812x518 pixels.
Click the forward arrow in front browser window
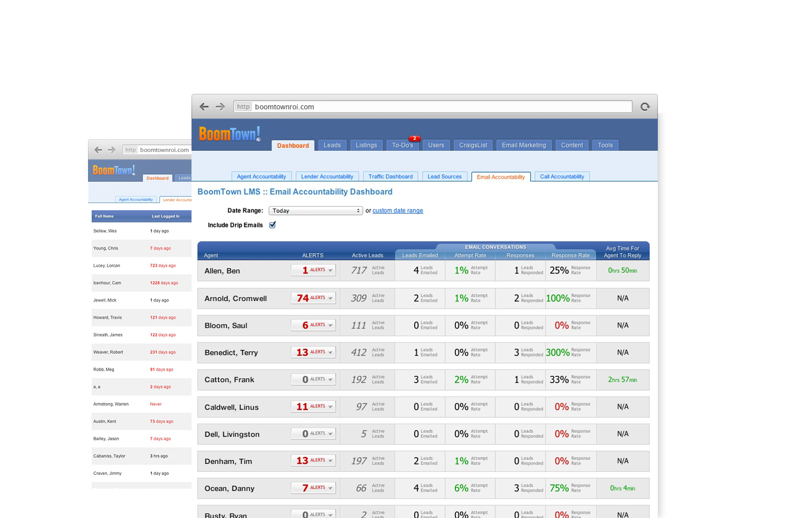click(220, 106)
